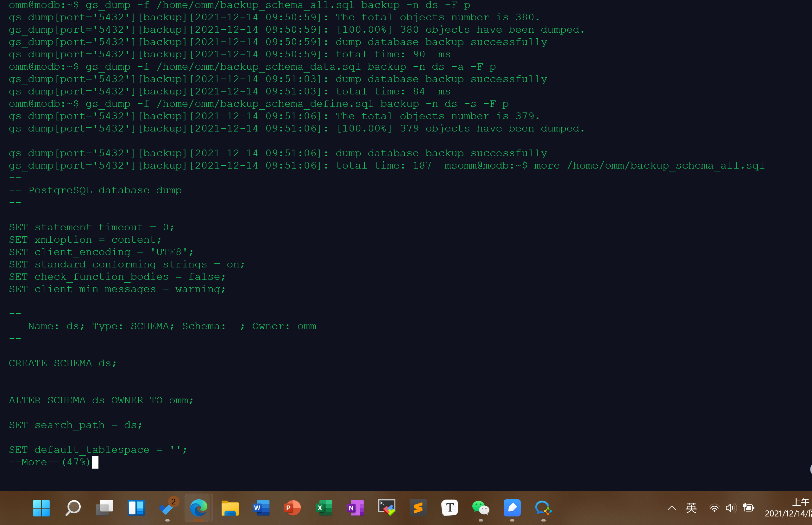The image size is (812, 525).
Task: Launch Microsoft Word from the taskbar
Action: tap(261, 508)
